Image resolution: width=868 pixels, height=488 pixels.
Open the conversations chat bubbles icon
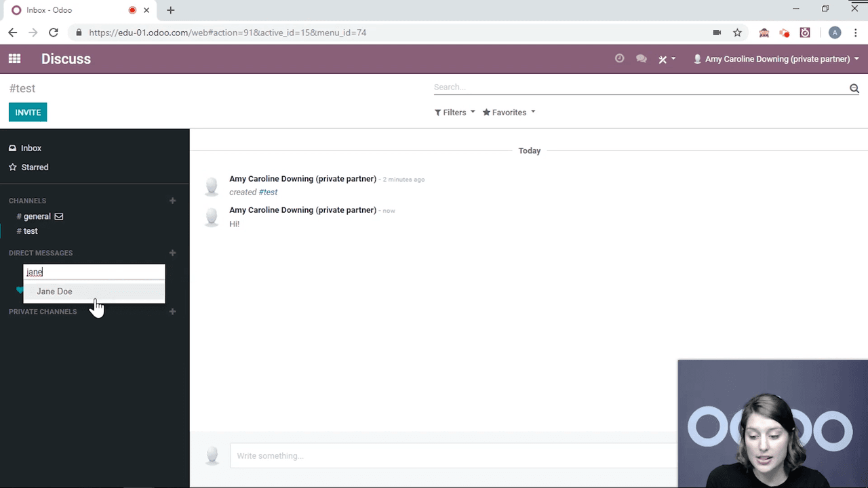click(x=641, y=59)
